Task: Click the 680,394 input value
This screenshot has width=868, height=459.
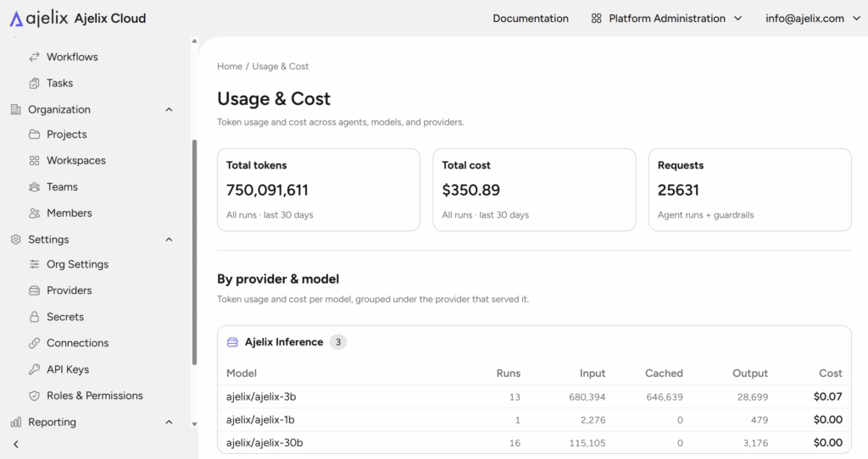Action: click(x=587, y=397)
